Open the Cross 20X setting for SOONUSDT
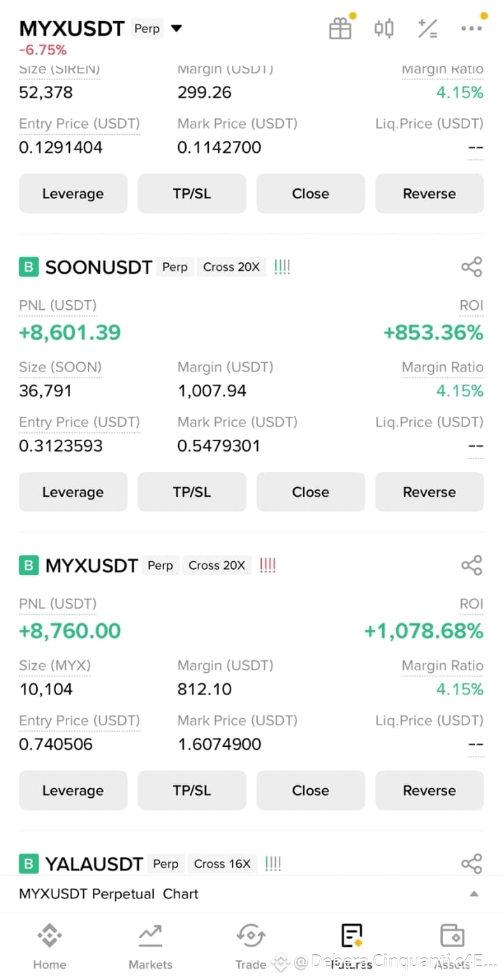 [231, 267]
